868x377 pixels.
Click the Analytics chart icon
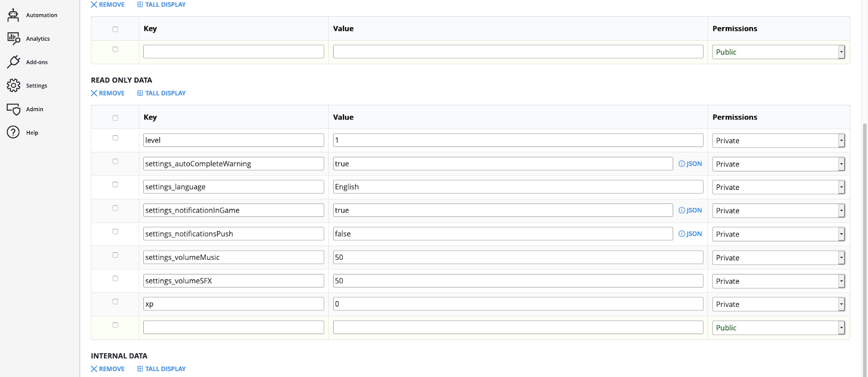[x=13, y=39]
